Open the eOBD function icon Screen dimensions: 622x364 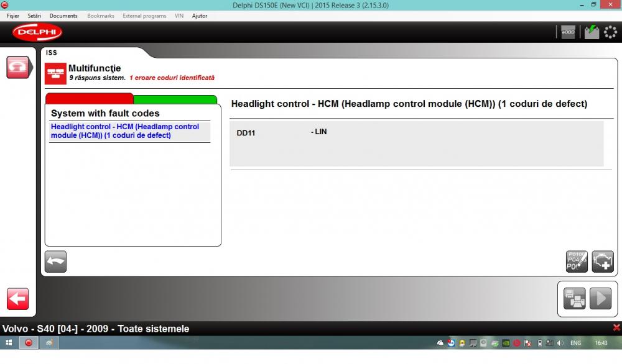click(568, 32)
